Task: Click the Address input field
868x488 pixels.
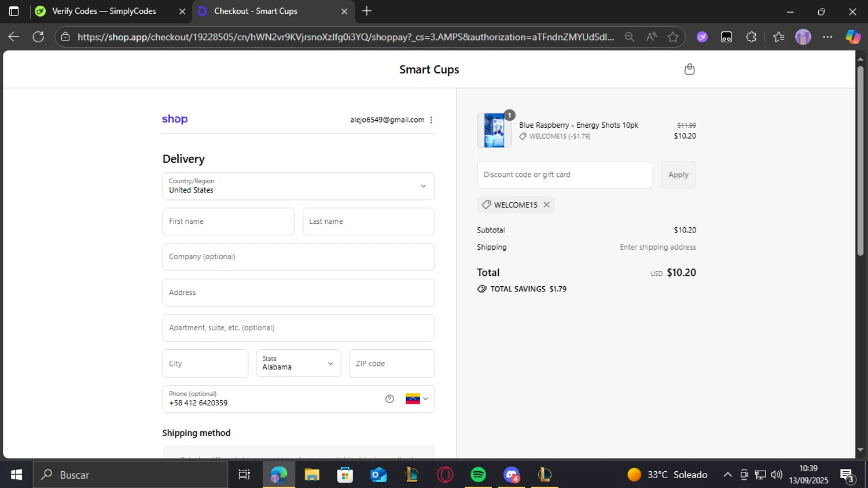Action: click(x=299, y=293)
